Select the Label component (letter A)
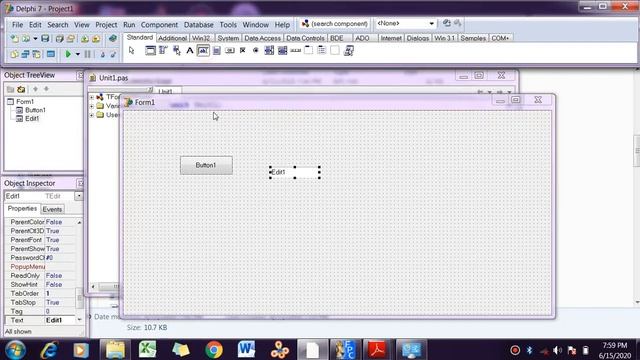Viewport: 640px width, 360px height. (189, 51)
